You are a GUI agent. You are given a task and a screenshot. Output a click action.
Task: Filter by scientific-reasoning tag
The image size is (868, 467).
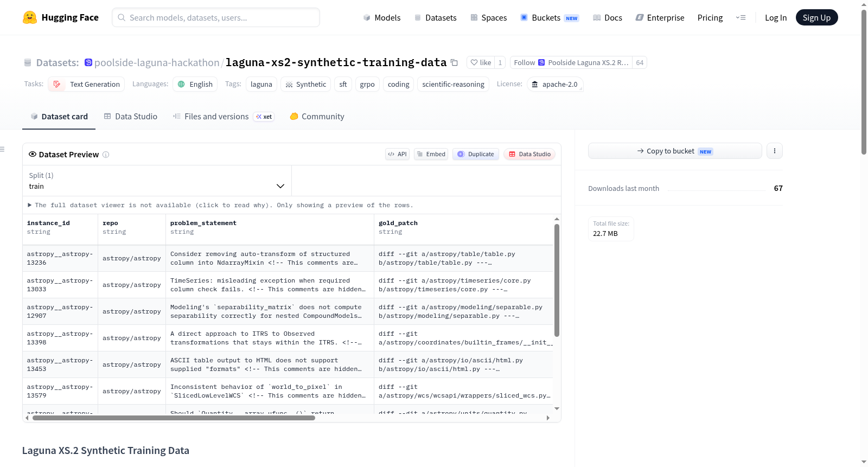pyautogui.click(x=454, y=84)
